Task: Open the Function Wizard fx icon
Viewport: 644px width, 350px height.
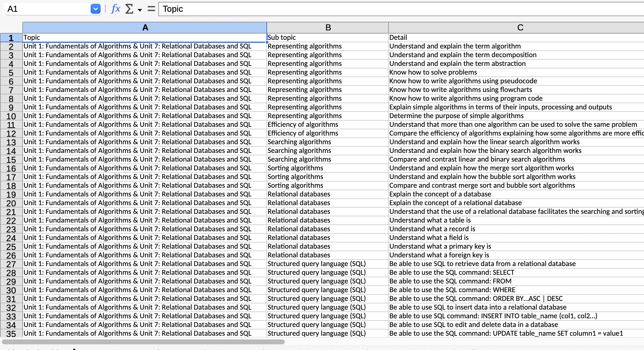Action: click(x=116, y=9)
